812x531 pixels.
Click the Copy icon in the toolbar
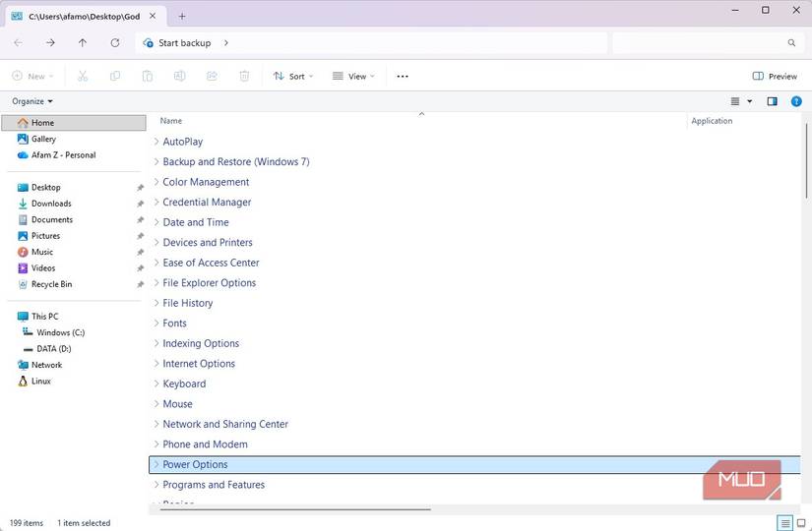click(115, 76)
